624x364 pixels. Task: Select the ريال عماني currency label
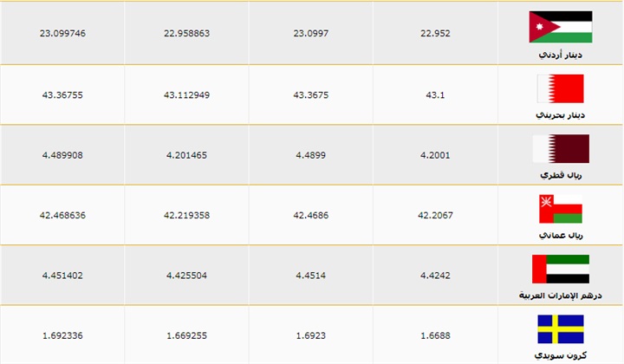(561, 236)
